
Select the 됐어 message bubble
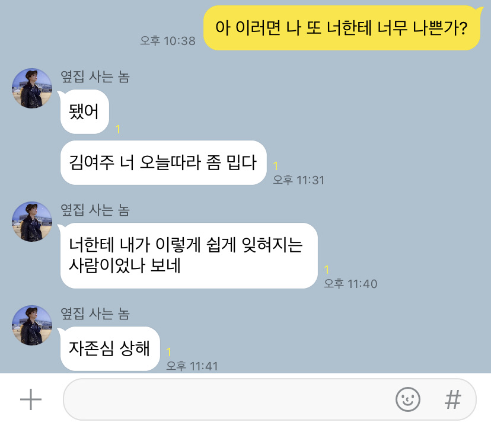coord(84,111)
